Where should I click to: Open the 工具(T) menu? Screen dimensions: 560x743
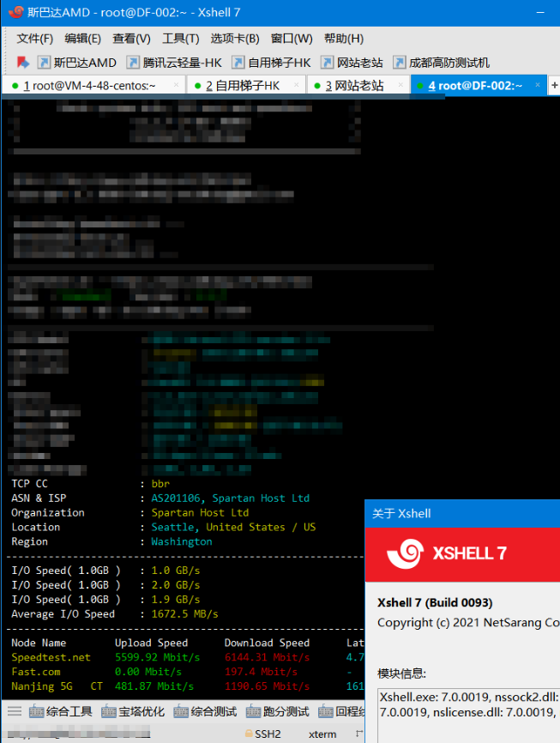pyautogui.click(x=180, y=39)
